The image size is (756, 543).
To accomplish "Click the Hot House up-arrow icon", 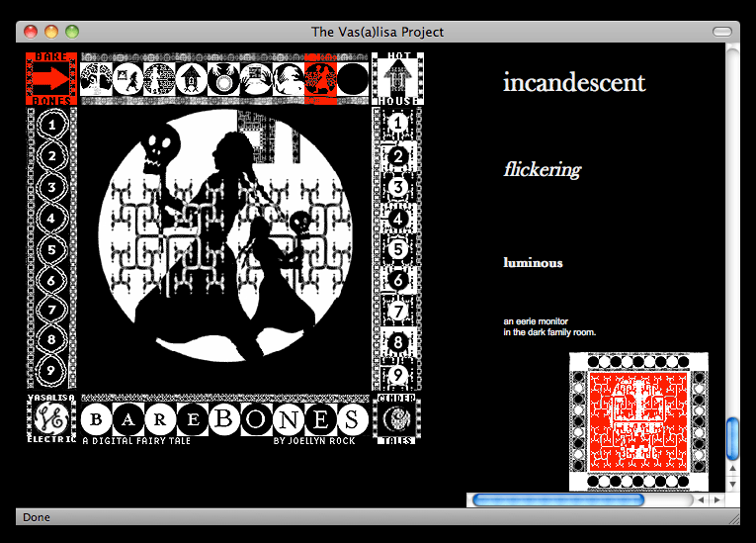I will [x=397, y=78].
